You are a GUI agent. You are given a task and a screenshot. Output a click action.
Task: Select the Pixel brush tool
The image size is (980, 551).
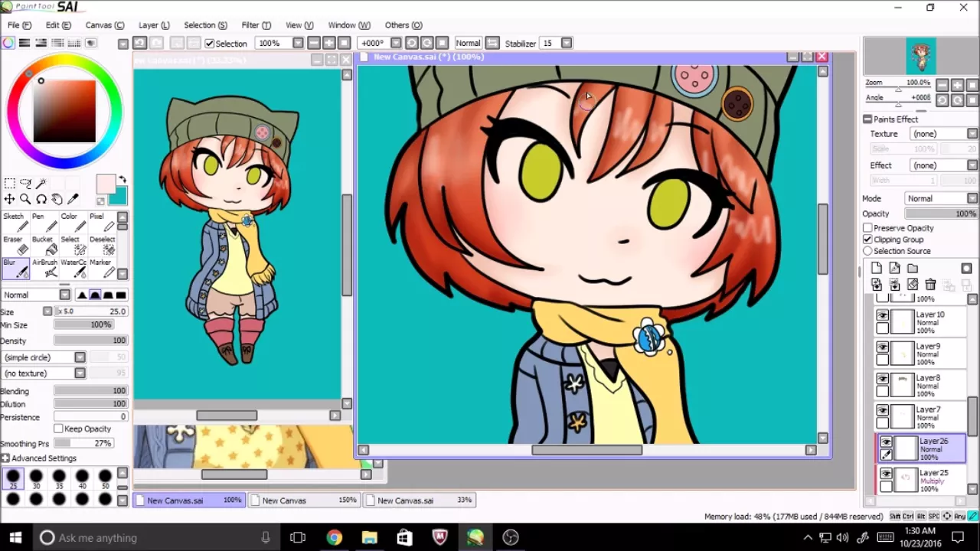tap(102, 222)
